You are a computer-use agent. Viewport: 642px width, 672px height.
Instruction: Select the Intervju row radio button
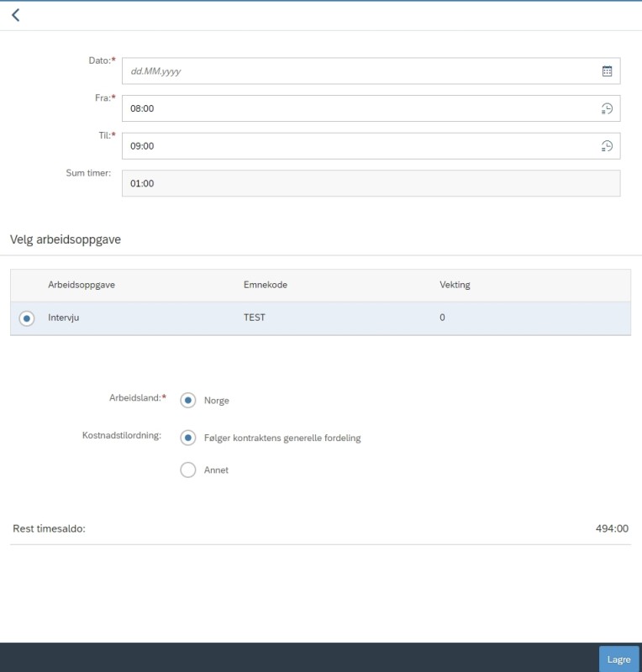pos(27,318)
